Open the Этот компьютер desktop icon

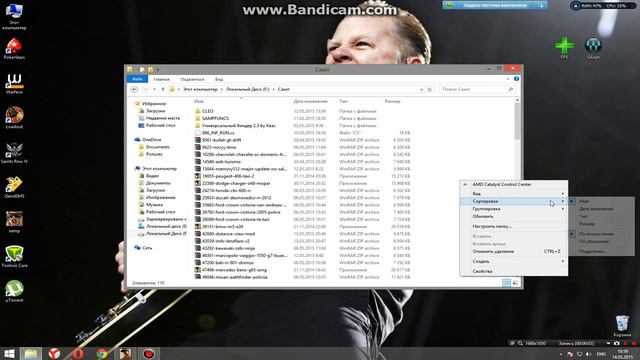coord(14,16)
